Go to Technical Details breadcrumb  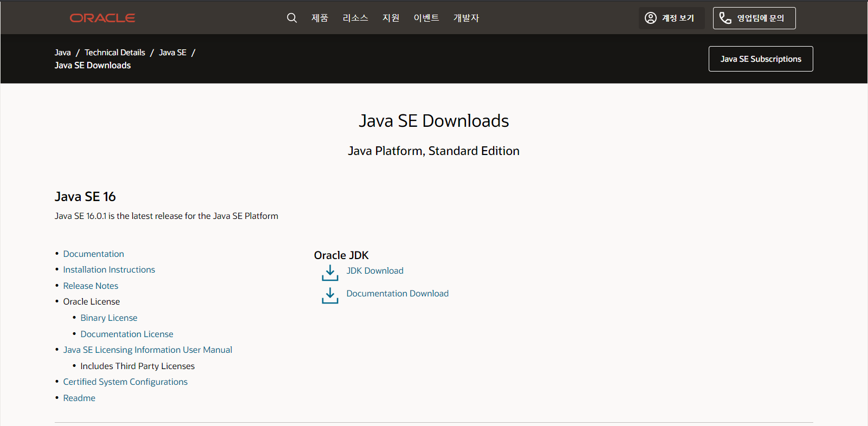click(x=115, y=53)
